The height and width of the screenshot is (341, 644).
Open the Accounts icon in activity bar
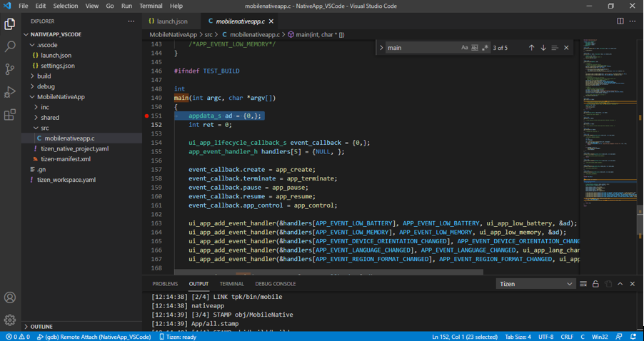[x=10, y=297]
